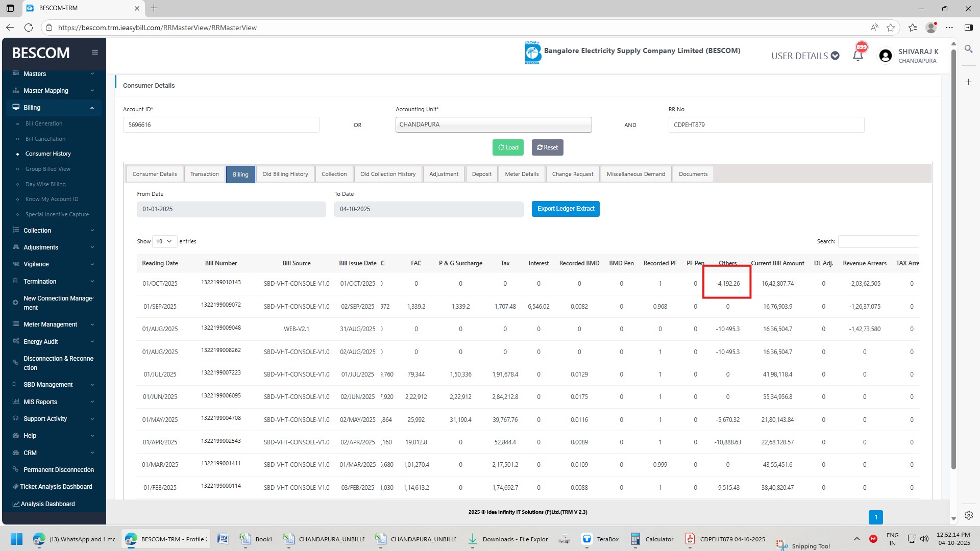Toggle the BESCOM sidebar hamburger menu
The width and height of the screenshot is (980, 551).
point(95,53)
